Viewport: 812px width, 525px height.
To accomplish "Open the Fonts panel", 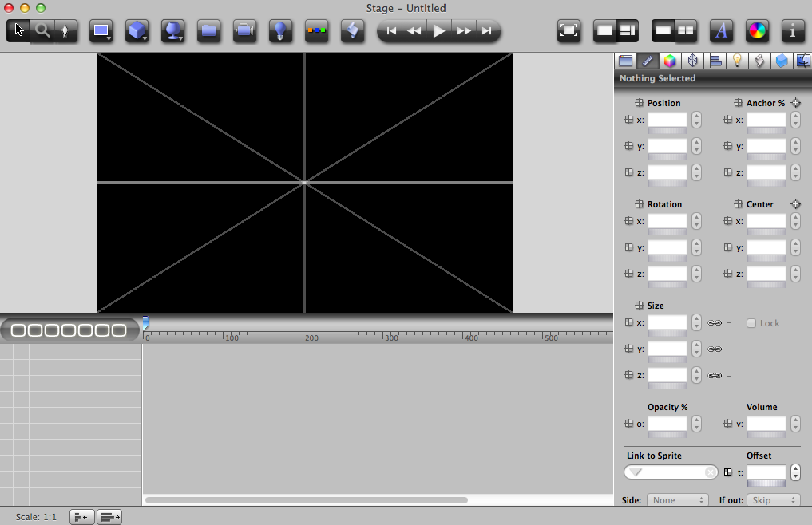I will coord(721,30).
